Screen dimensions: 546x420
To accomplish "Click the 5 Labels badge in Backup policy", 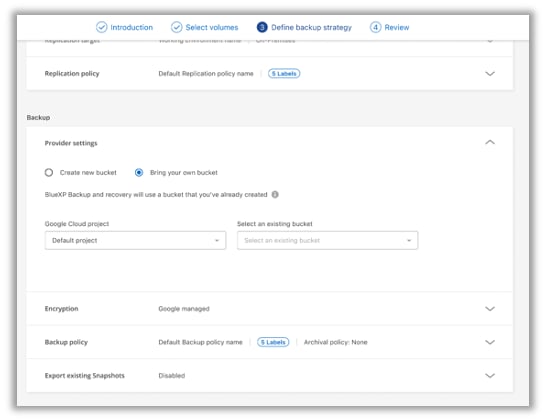I will pos(273,342).
